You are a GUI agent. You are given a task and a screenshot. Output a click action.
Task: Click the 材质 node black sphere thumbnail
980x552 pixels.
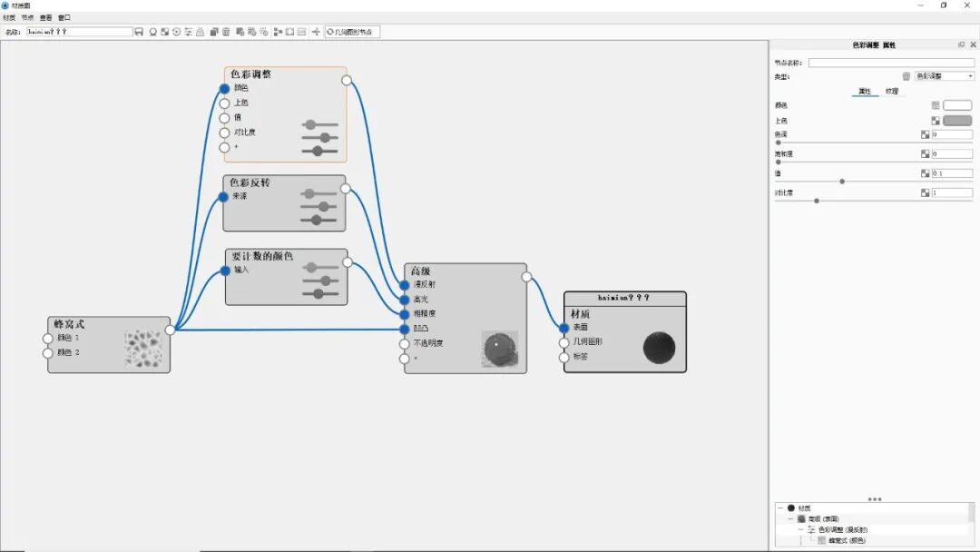(x=660, y=348)
